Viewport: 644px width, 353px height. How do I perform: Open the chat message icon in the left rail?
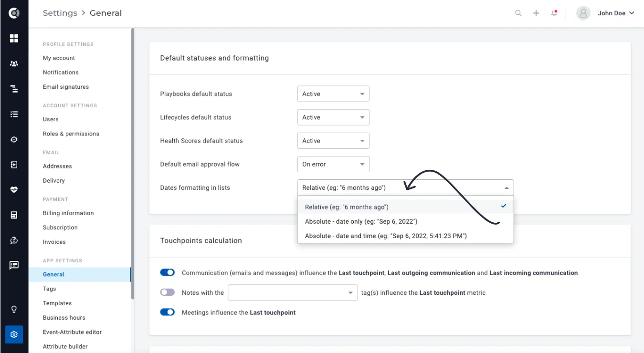coord(14,265)
